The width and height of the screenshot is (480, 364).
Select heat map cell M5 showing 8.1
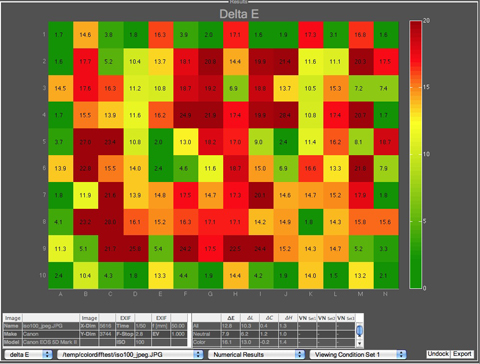click(x=361, y=142)
